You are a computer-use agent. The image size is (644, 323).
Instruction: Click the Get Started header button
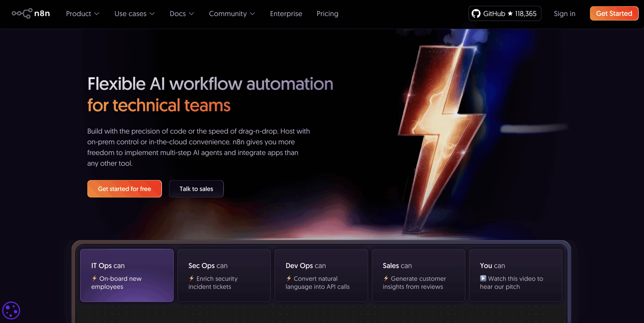tap(614, 13)
